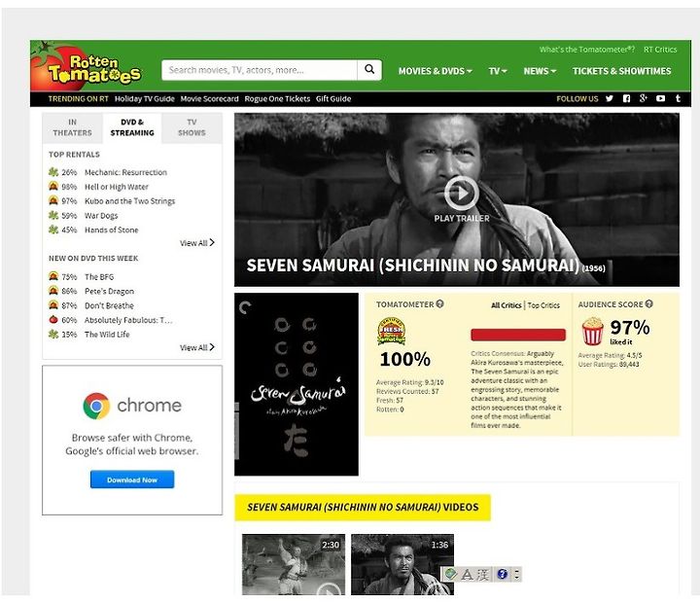Click the blue help icon in language toolbar

tap(503, 574)
